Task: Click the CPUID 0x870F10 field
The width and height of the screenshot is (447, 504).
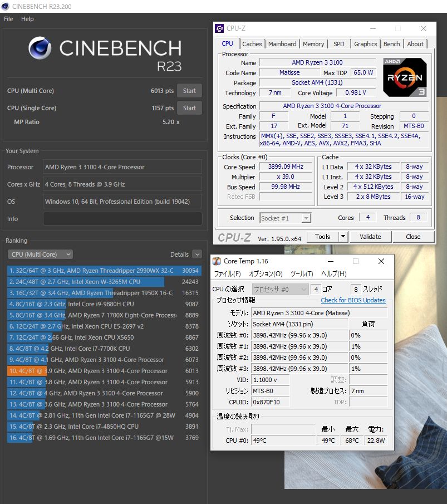Action: pyautogui.click(x=270, y=402)
